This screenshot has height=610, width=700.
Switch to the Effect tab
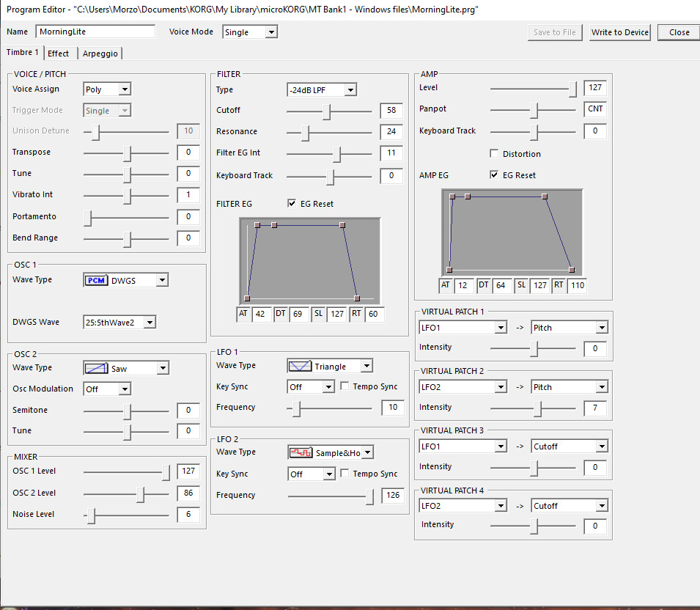59,54
